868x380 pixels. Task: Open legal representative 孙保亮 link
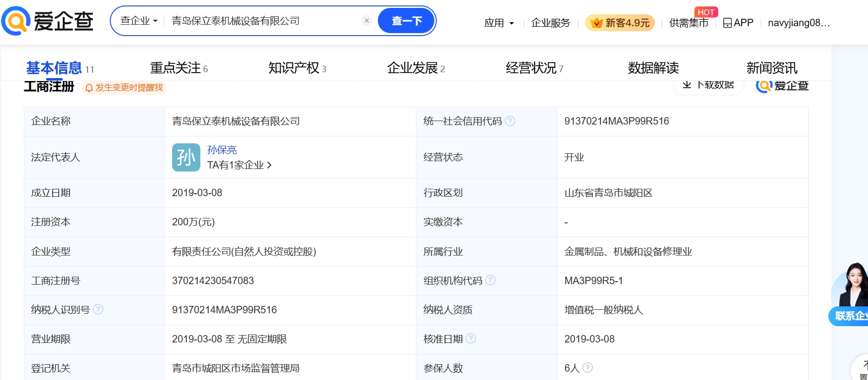click(x=222, y=150)
